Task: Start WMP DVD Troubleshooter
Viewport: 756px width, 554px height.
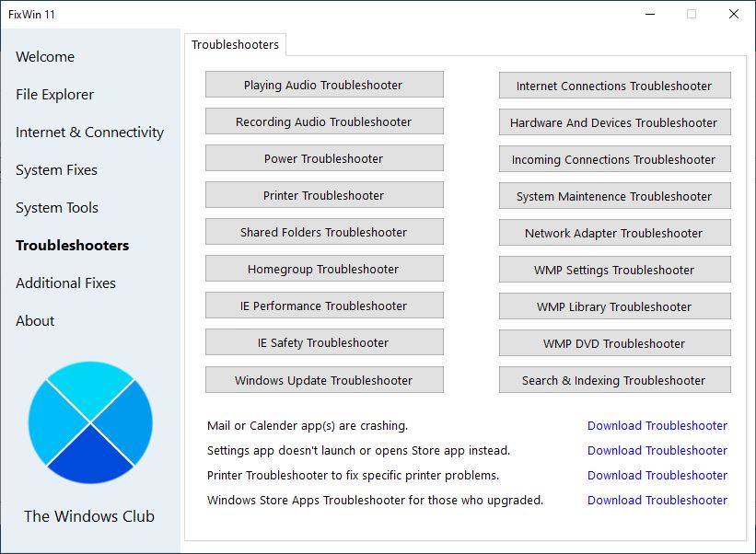Action: click(x=615, y=343)
